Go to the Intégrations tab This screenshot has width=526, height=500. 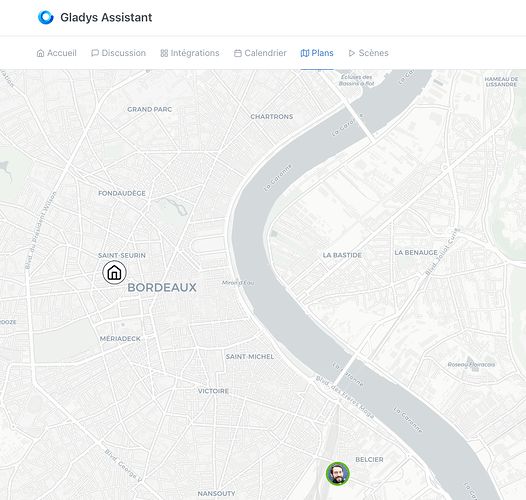(x=190, y=53)
